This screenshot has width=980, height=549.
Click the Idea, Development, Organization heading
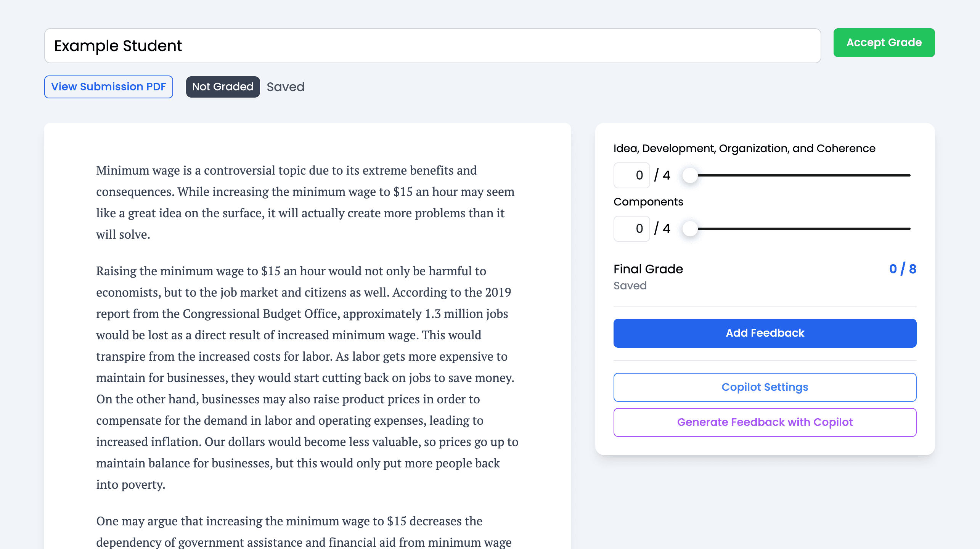[x=744, y=148]
